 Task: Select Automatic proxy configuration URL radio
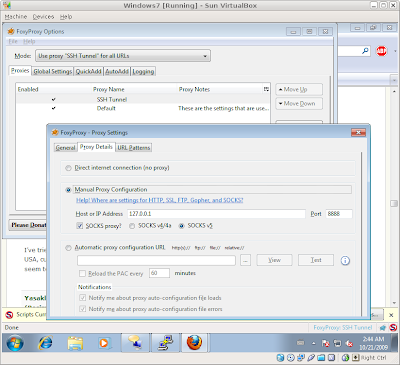[x=68, y=248]
